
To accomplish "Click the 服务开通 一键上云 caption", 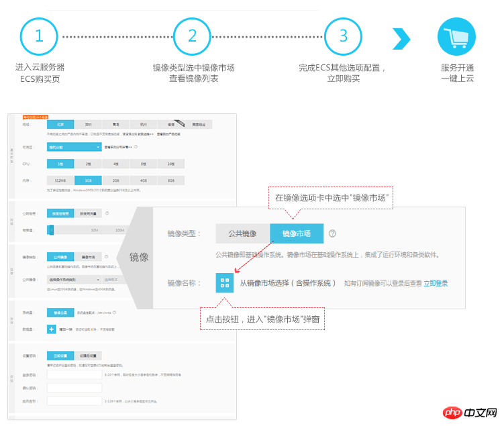I will [457, 73].
